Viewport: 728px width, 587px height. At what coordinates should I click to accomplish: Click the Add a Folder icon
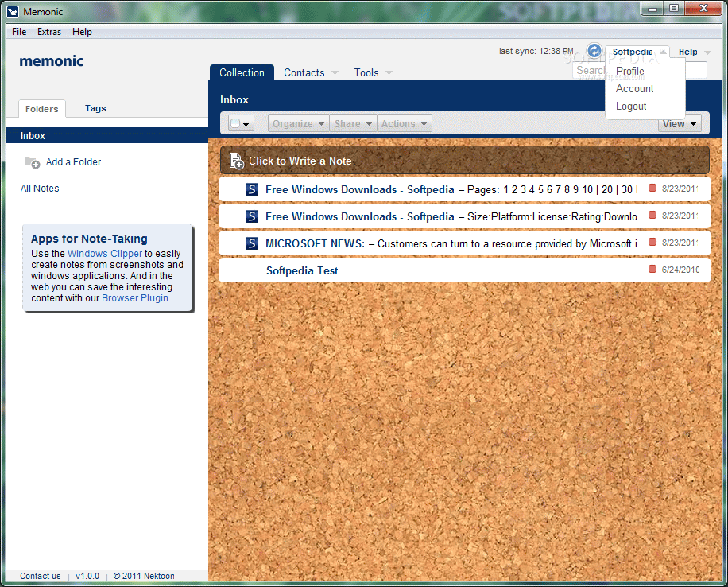(x=33, y=162)
